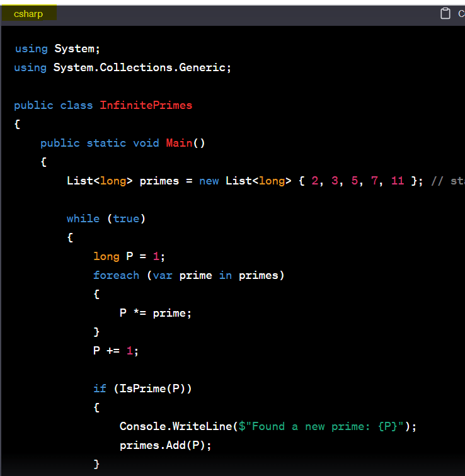
Task: Click on System.Collections.Generic namespace text
Action: click(142, 67)
